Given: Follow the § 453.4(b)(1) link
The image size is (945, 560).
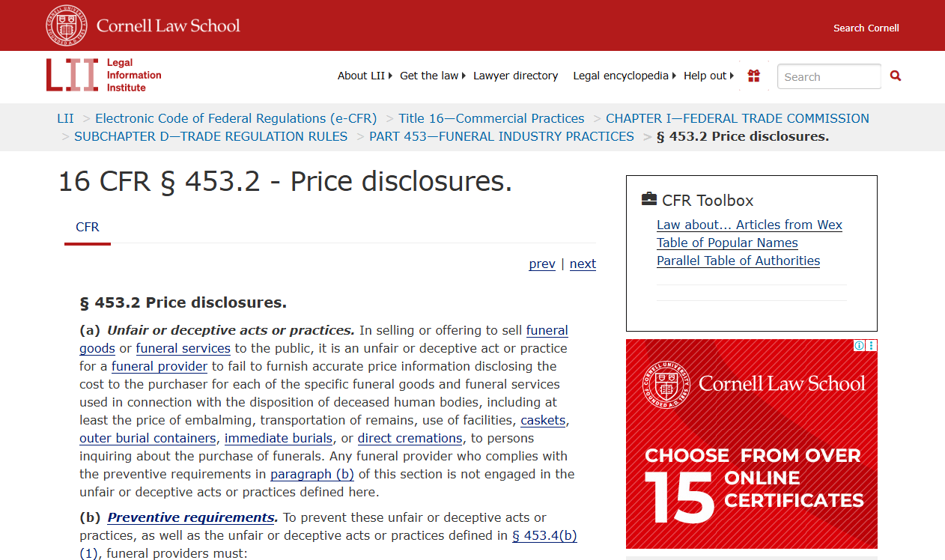Looking at the screenshot, I should [x=544, y=535].
